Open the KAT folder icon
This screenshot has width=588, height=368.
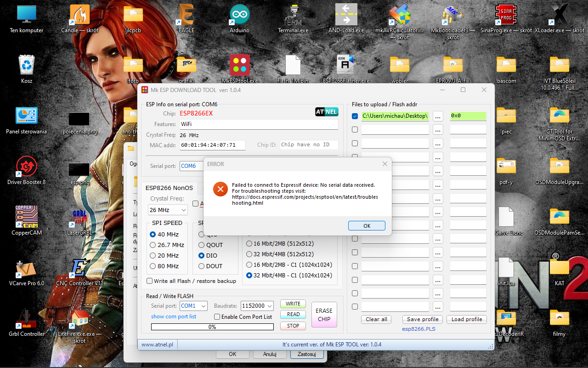pyautogui.click(x=559, y=268)
